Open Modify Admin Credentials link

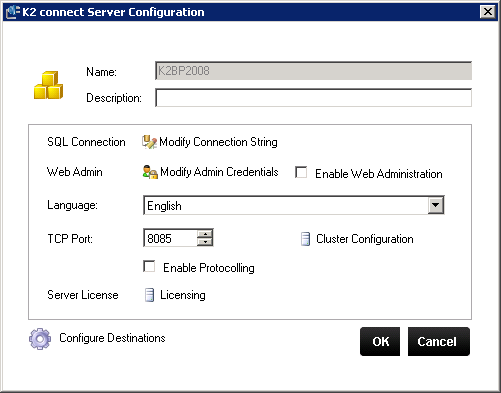[219, 172]
